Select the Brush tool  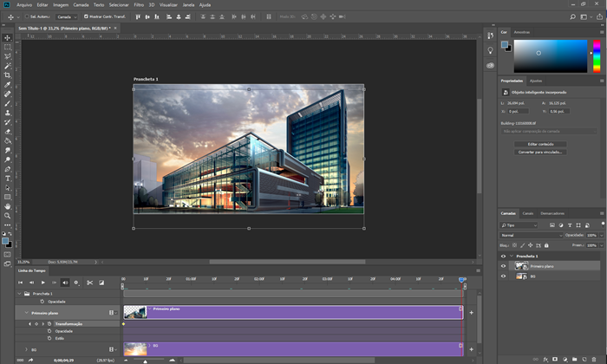[7, 103]
